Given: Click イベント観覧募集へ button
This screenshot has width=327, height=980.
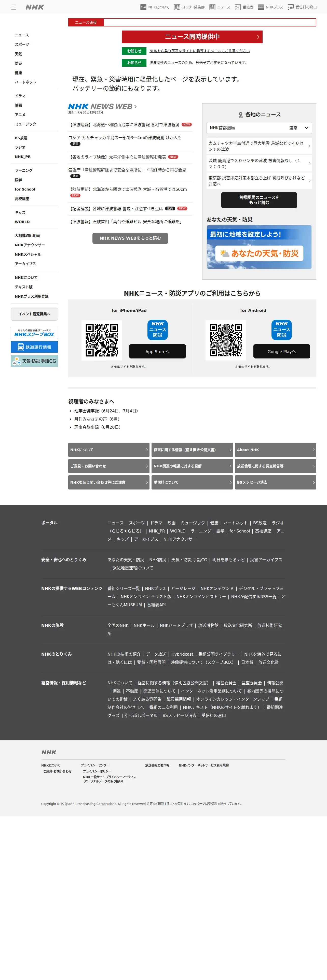Looking at the screenshot, I should [x=34, y=314].
